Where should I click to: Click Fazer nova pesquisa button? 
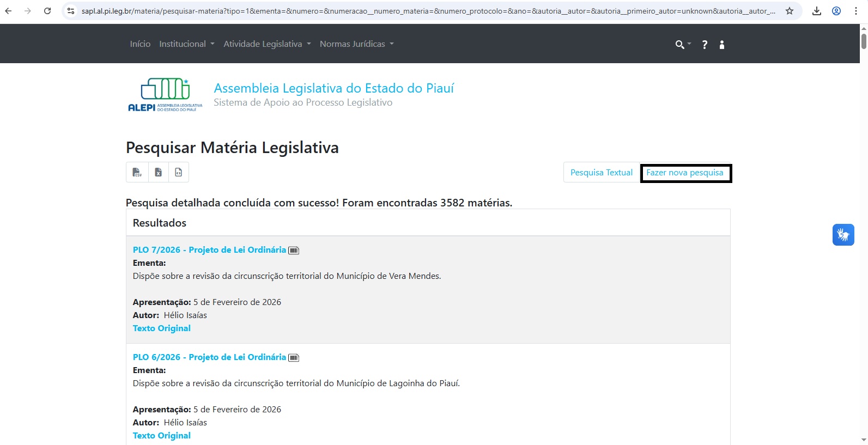point(685,173)
